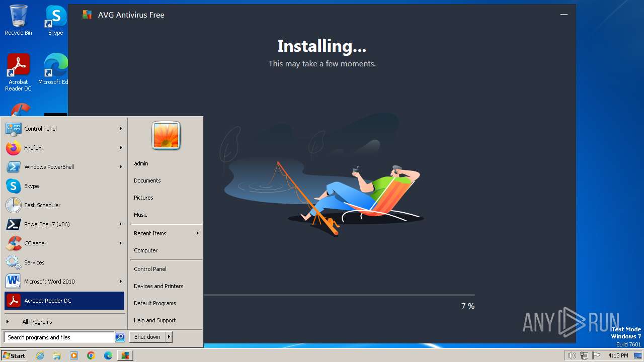644x362 pixels.
Task: Launch Microsoft Word 2010 icon
Action: (13, 282)
